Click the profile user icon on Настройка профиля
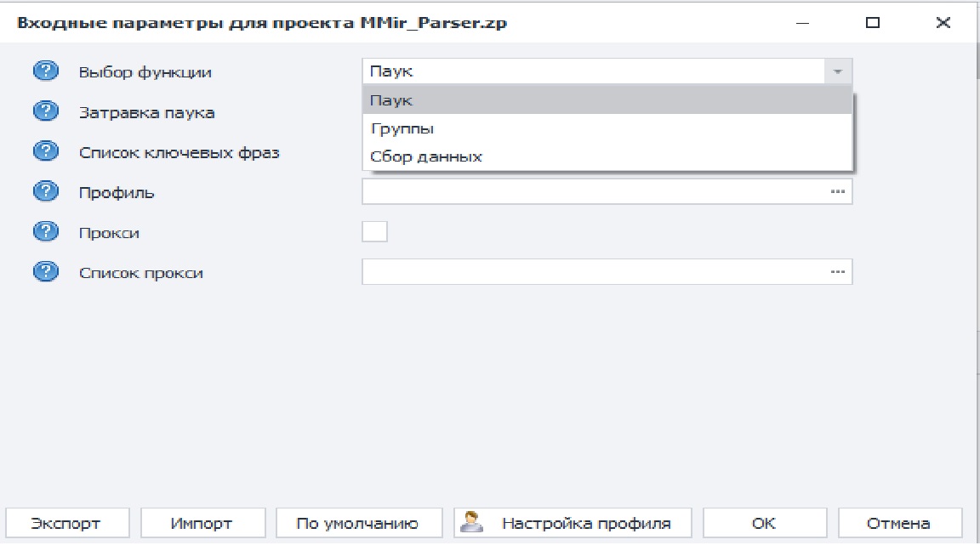 tap(472, 522)
